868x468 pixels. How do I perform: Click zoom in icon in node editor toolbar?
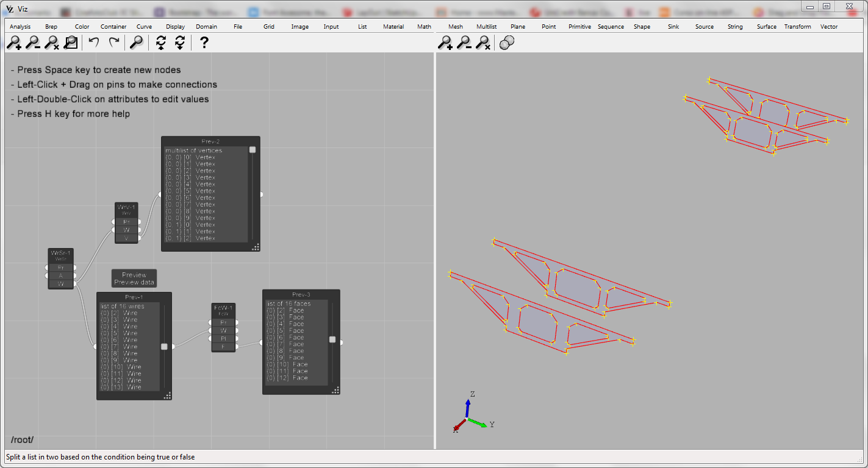click(x=14, y=43)
